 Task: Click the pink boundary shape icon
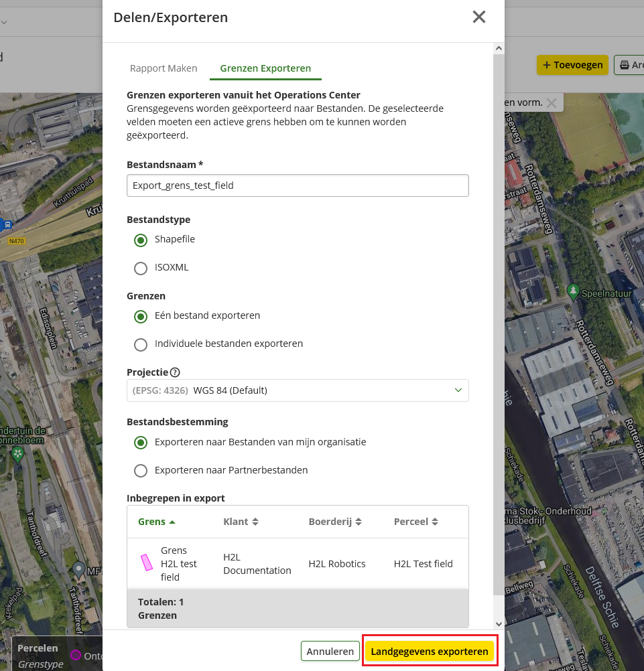[145, 563]
